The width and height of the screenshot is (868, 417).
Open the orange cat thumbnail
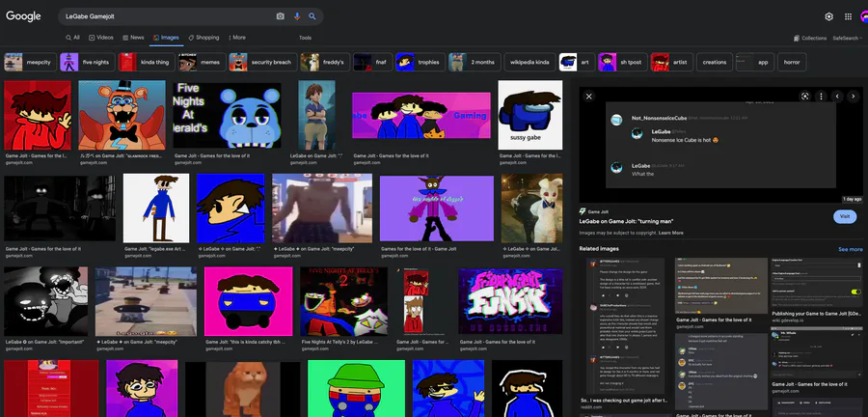242,388
